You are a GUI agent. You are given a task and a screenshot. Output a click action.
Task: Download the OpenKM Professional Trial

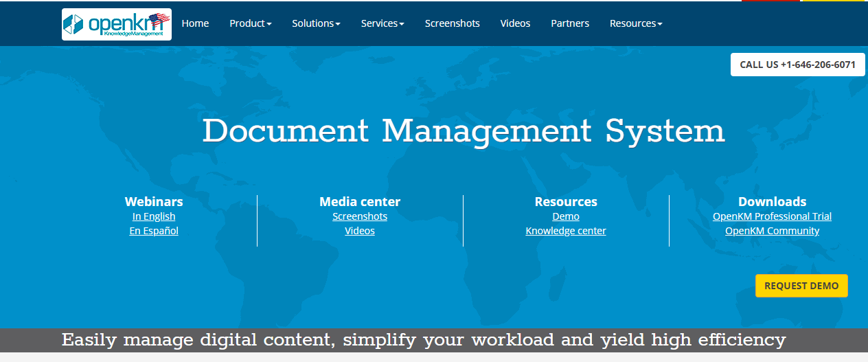click(772, 216)
